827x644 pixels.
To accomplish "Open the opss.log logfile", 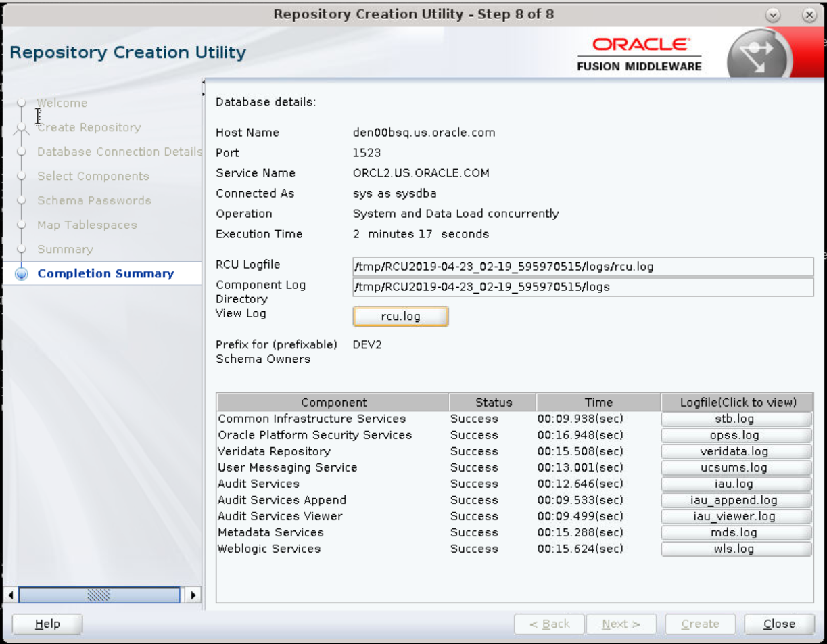I will point(736,435).
